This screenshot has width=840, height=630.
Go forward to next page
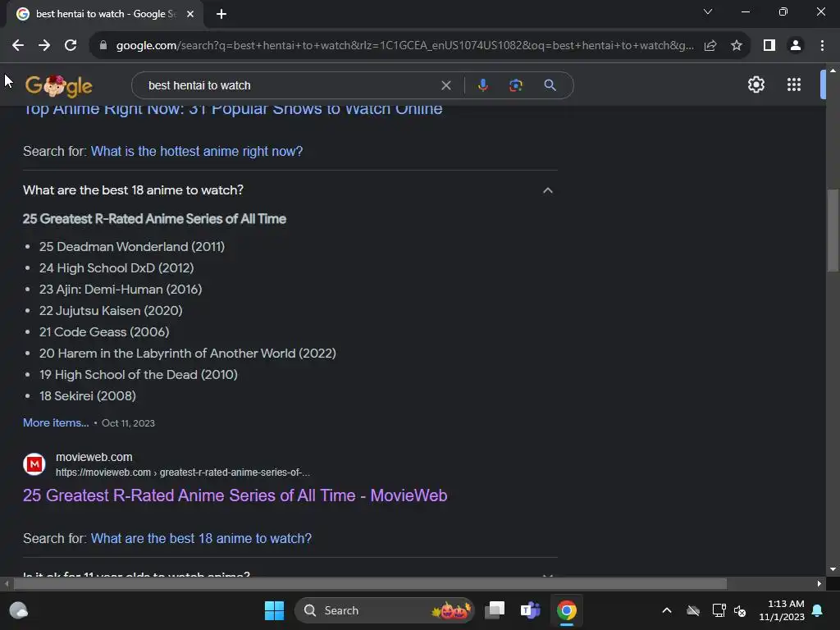coord(44,46)
